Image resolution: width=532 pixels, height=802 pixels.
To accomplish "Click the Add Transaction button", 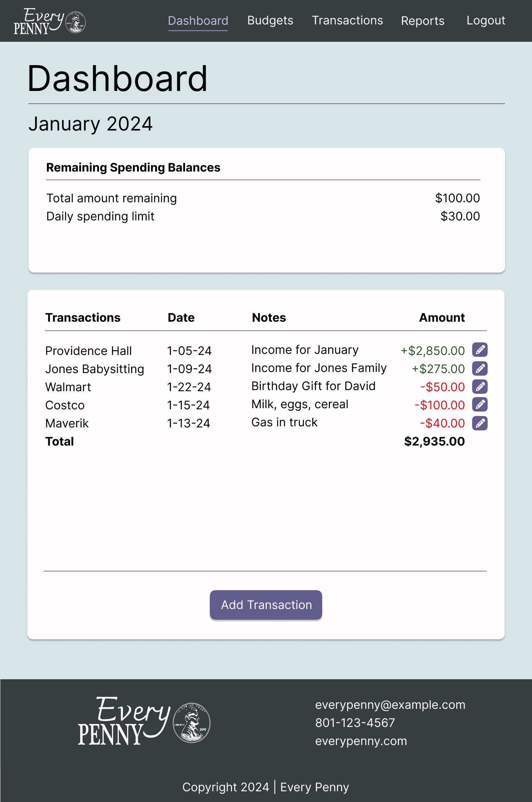I will click(266, 605).
